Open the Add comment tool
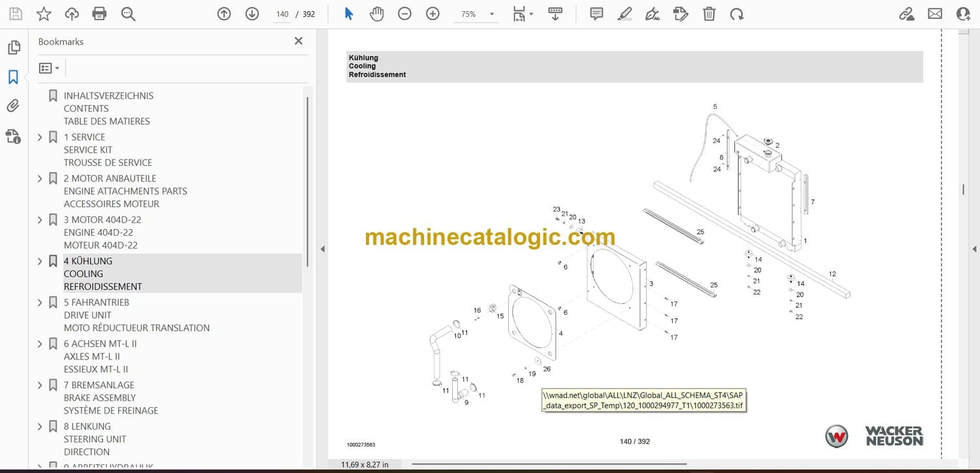980x473 pixels. (596, 14)
